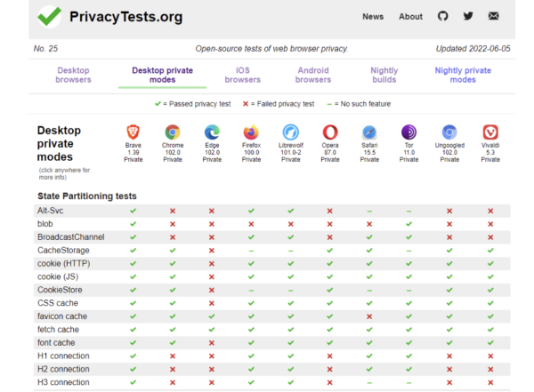Open the Nightly private modes tab
This screenshot has width=534, height=392.
point(463,75)
